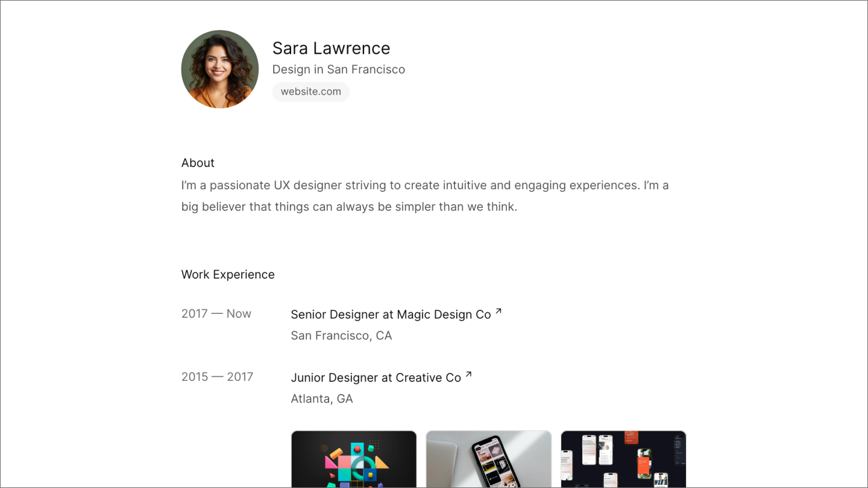Click the About section heading

point(198,163)
